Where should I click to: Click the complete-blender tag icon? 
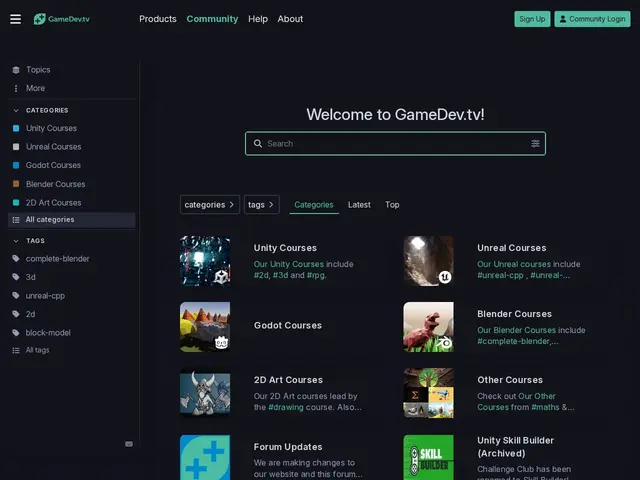[x=16, y=259]
